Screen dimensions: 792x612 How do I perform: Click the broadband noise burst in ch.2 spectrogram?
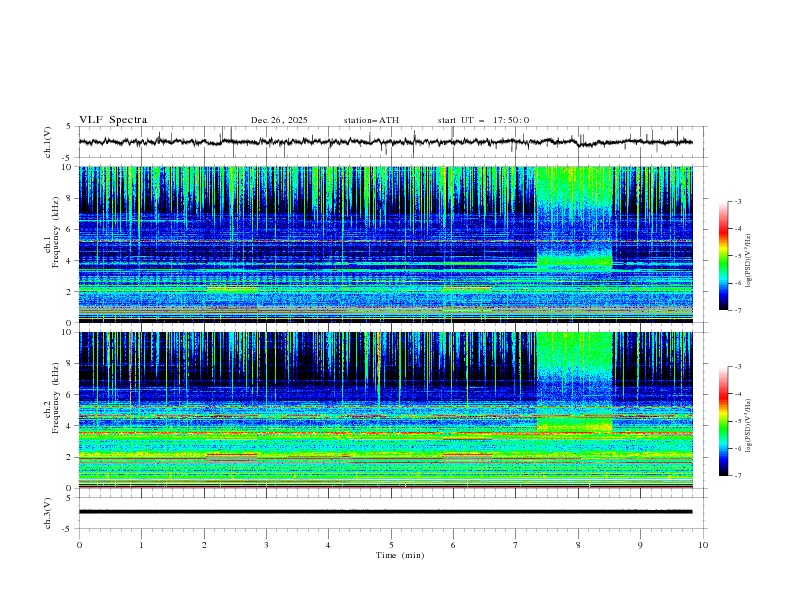click(x=574, y=382)
